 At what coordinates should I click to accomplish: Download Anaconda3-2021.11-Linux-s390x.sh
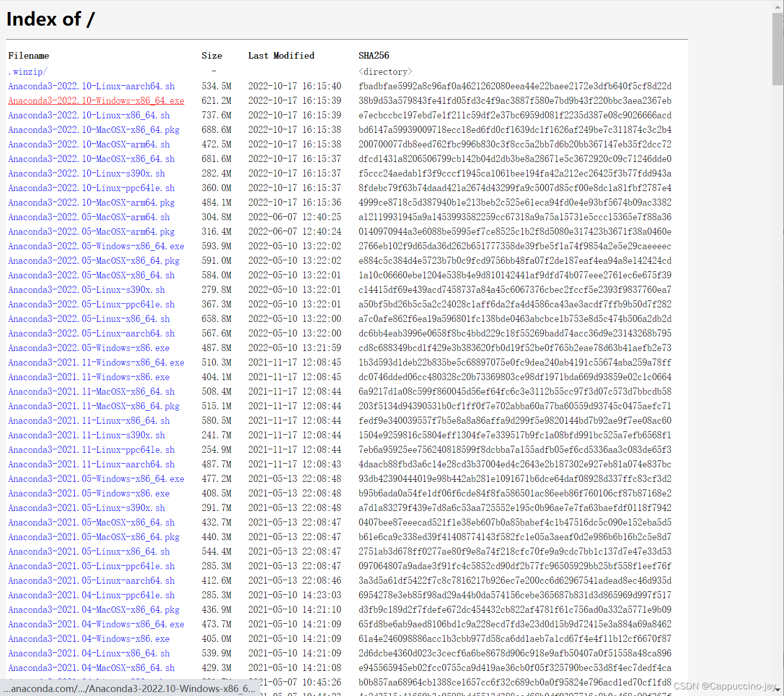[x=86, y=435]
